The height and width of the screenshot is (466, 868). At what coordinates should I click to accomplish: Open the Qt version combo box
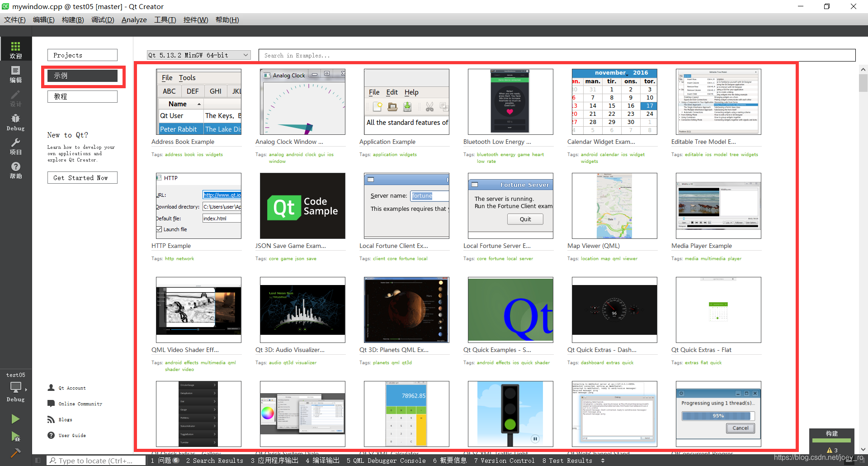(198, 55)
